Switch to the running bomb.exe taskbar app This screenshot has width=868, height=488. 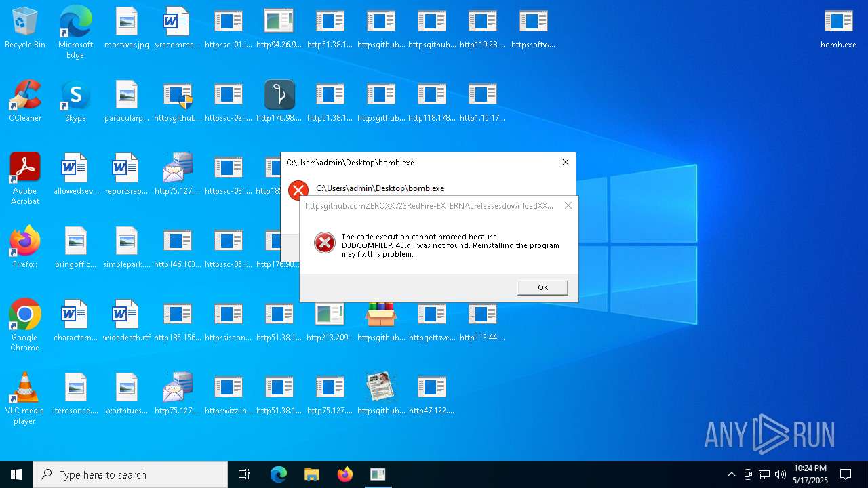378,474
